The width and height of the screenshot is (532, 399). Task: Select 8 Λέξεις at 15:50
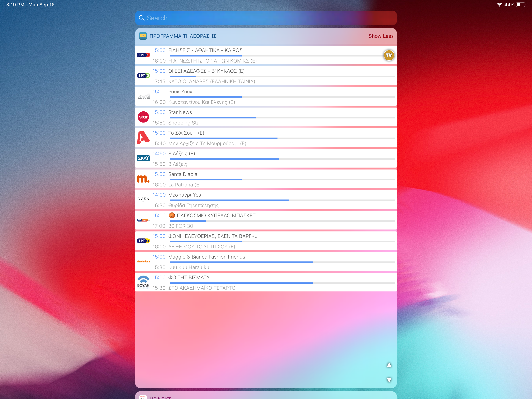tap(178, 164)
